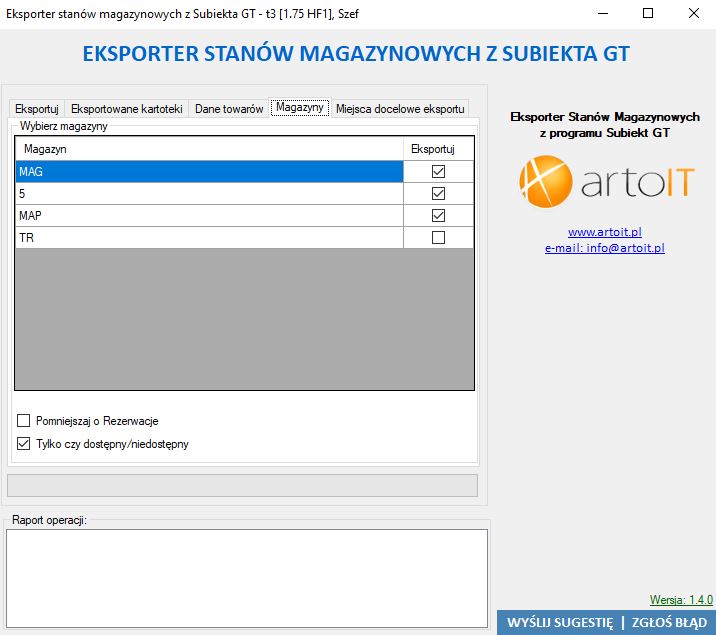Go to Dane towarów tab
This screenshot has height=635, width=716.
pyautogui.click(x=229, y=108)
